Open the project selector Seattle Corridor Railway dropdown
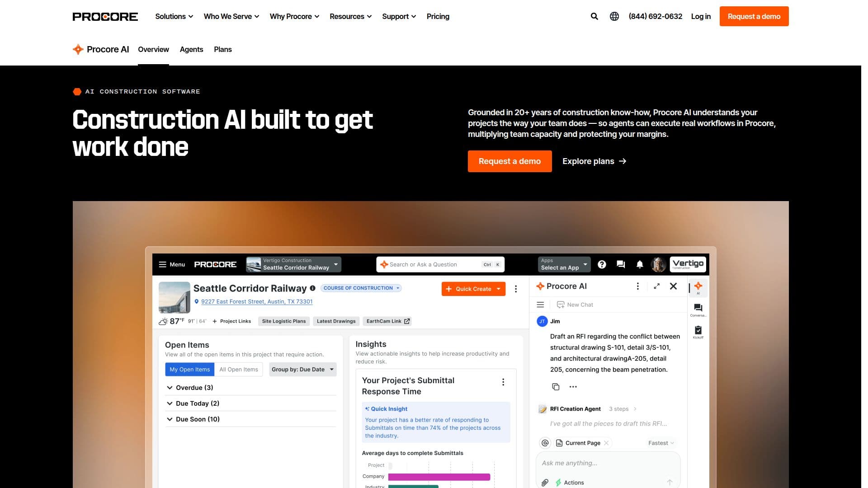The width and height of the screenshot is (868, 488). point(293,264)
